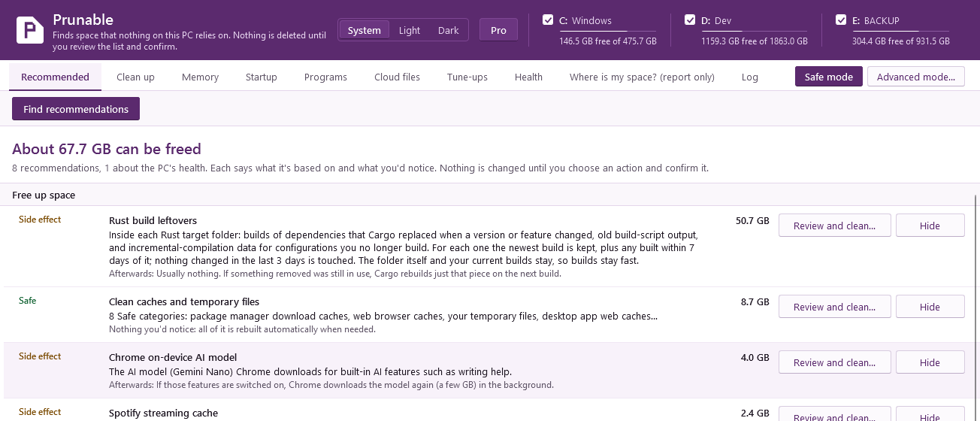The width and height of the screenshot is (980, 421).
Task: Enable Safe mode
Action: [x=829, y=77]
